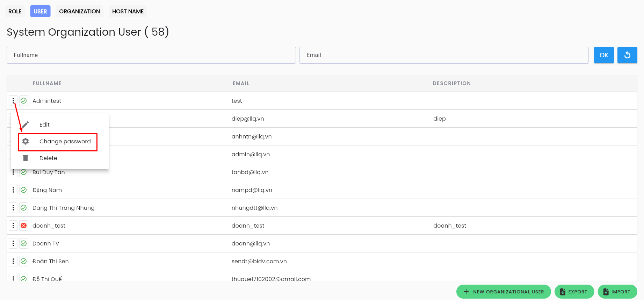Click the EXPORT button
644x300 pixels.
(574, 292)
